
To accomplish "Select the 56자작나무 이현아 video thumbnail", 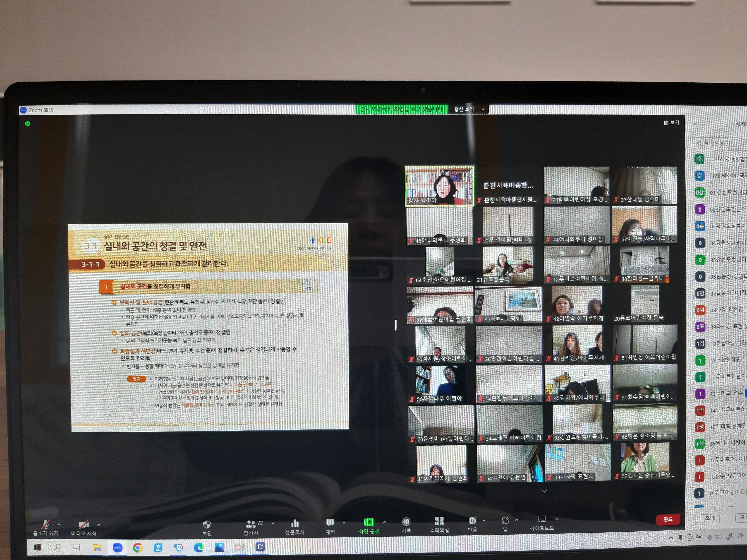I will (x=441, y=384).
